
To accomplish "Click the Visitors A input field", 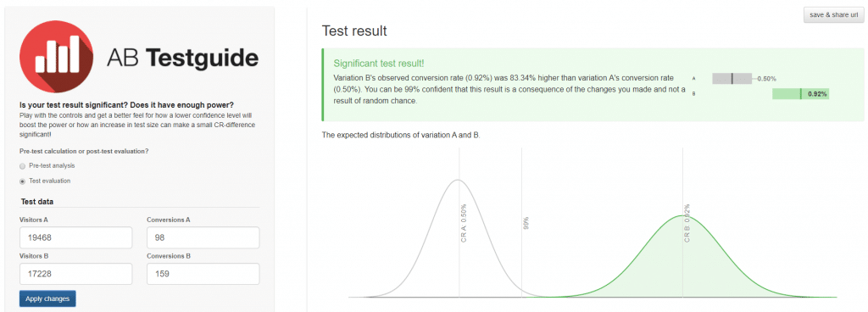I will point(75,238).
